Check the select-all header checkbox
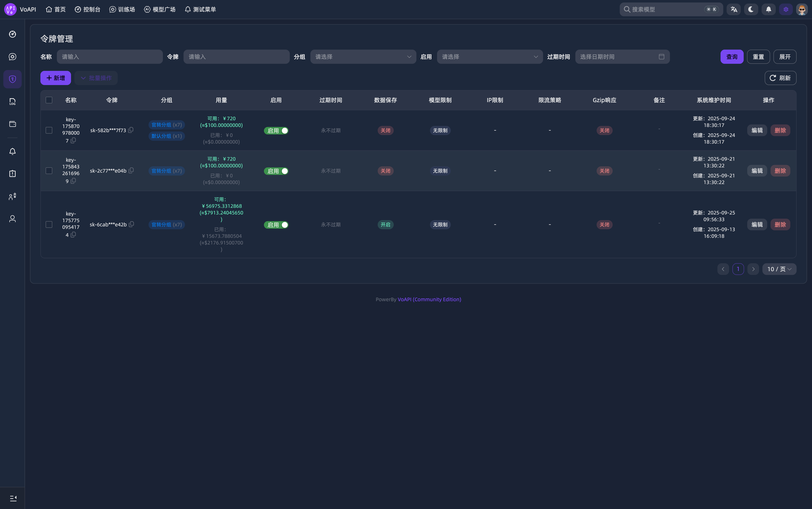This screenshot has height=509, width=812. [x=49, y=100]
